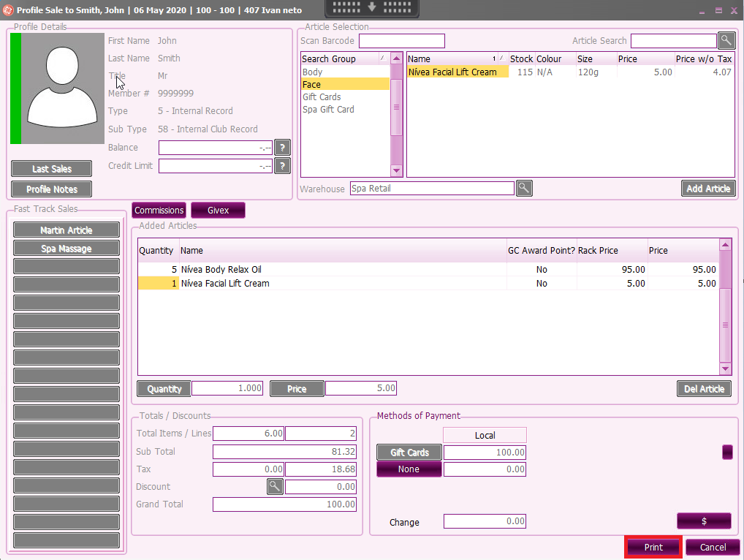Click the Del Article button
Viewport: 744px width, 560px height.
pyautogui.click(x=704, y=389)
